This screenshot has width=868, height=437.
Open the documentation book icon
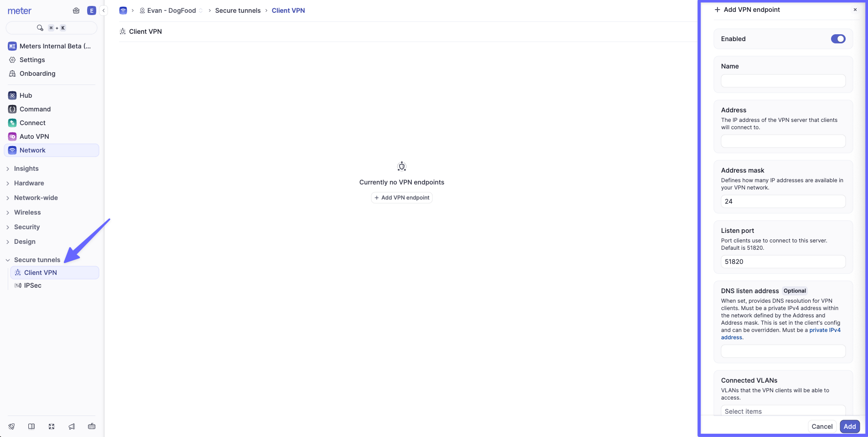tap(31, 426)
